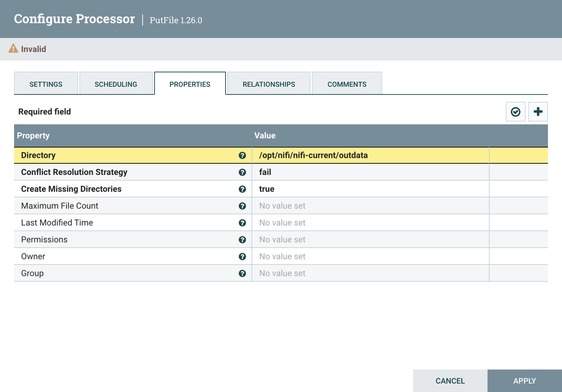
Task: Open help icon for Group property
Action: point(242,273)
